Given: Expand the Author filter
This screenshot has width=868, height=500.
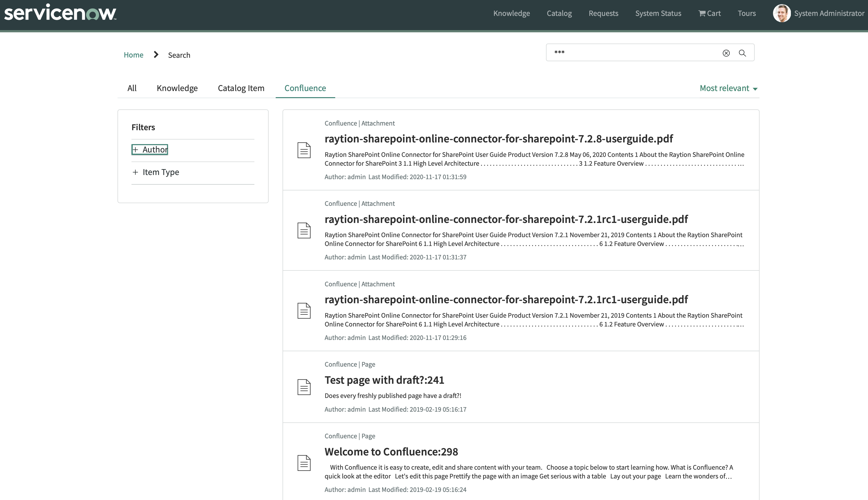Looking at the screenshot, I should (x=149, y=149).
